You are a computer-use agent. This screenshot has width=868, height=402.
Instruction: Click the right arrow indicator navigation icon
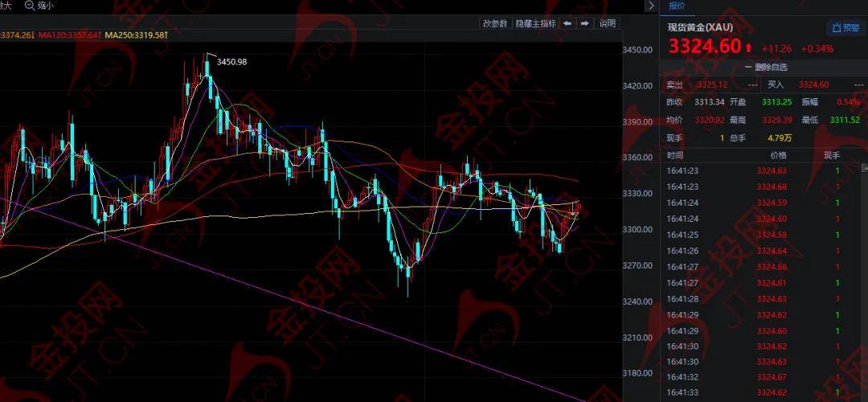click(x=584, y=23)
